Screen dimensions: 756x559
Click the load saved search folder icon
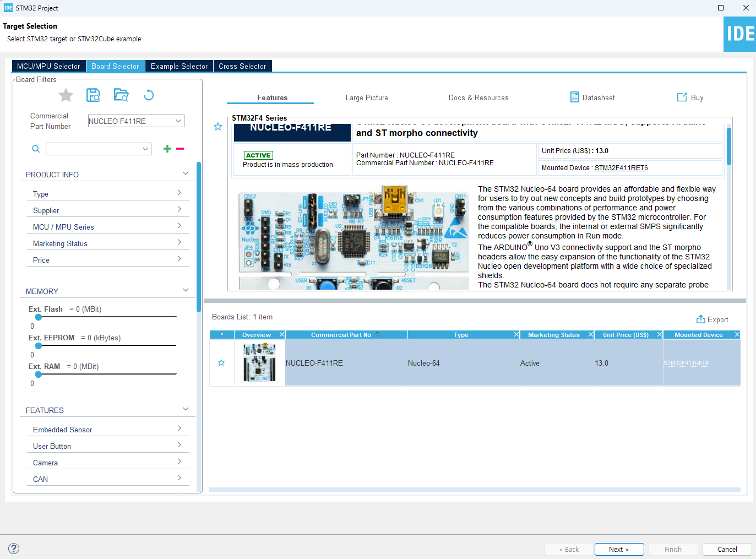tap(121, 95)
